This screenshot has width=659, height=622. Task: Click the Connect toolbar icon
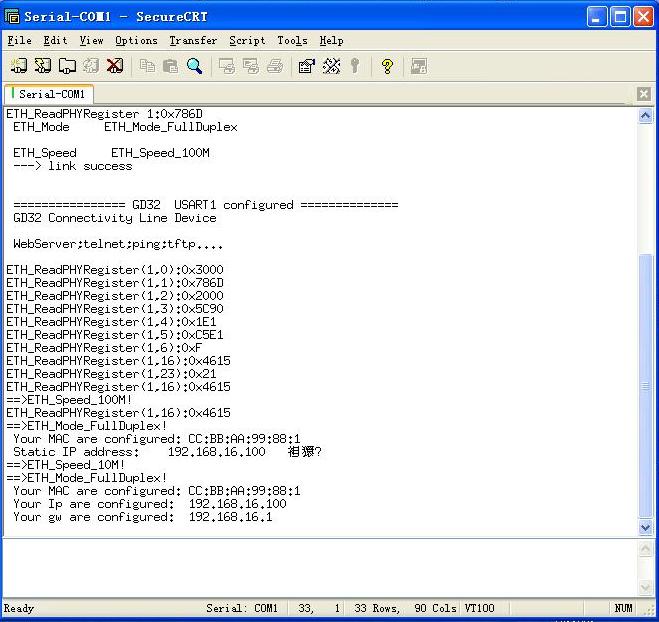[x=18, y=66]
